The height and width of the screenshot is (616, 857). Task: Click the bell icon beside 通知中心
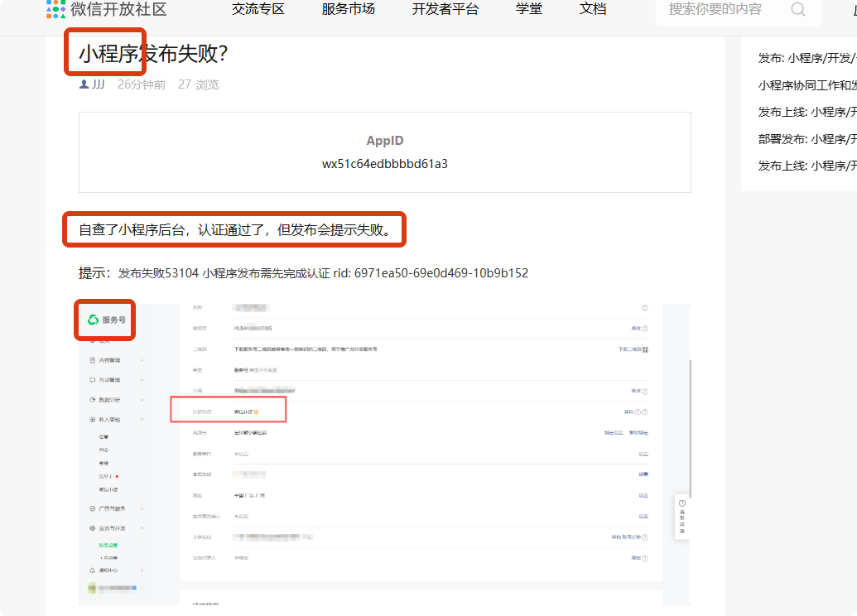(93, 570)
